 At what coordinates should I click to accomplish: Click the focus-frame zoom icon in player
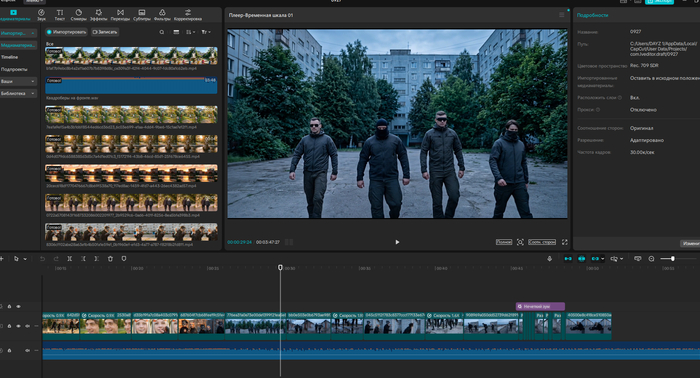tap(520, 242)
